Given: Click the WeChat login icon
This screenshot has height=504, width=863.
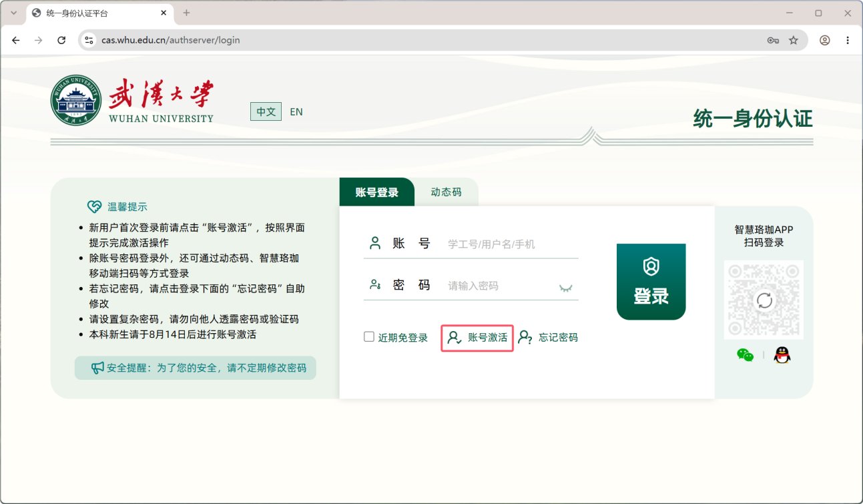Looking at the screenshot, I should (745, 355).
